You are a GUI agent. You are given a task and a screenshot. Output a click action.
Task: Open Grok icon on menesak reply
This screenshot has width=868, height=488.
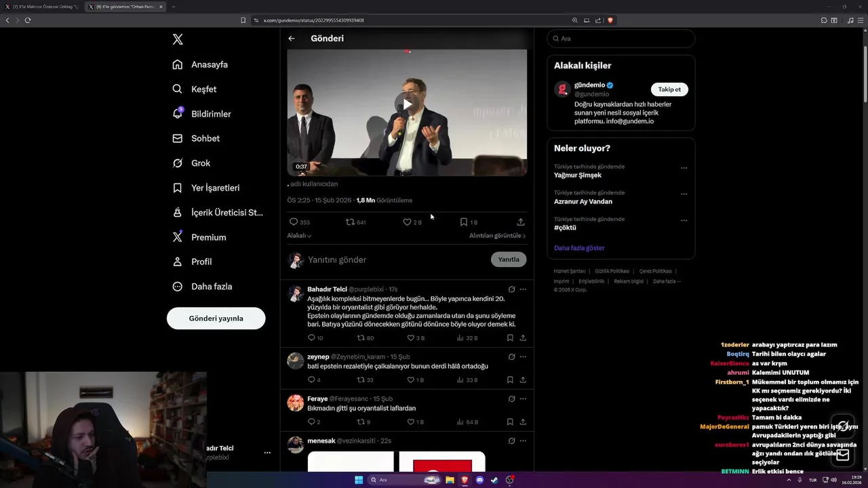(x=512, y=441)
